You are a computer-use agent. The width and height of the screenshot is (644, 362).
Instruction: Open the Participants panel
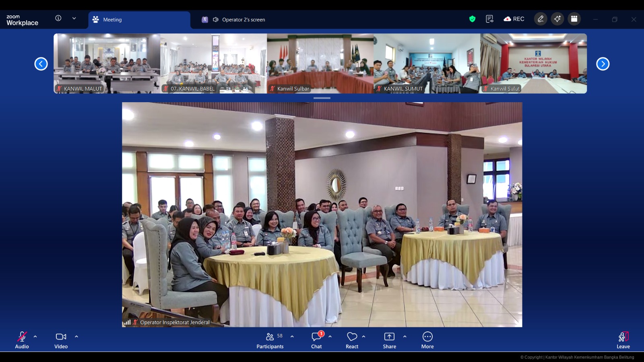(270, 340)
